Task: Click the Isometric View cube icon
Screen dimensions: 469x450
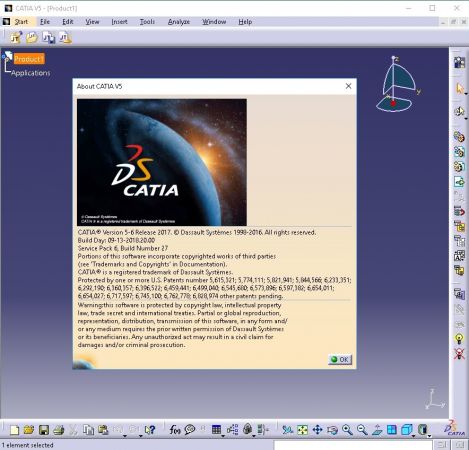Action: click(x=407, y=430)
